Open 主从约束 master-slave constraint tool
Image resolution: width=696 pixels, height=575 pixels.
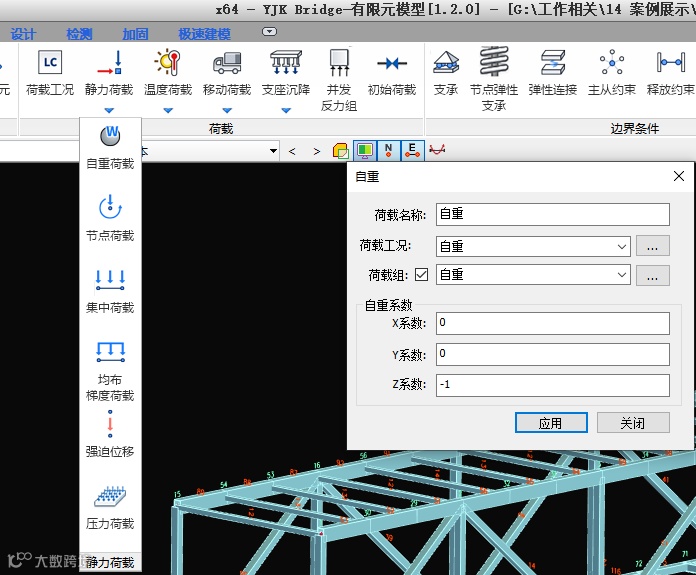(612, 73)
